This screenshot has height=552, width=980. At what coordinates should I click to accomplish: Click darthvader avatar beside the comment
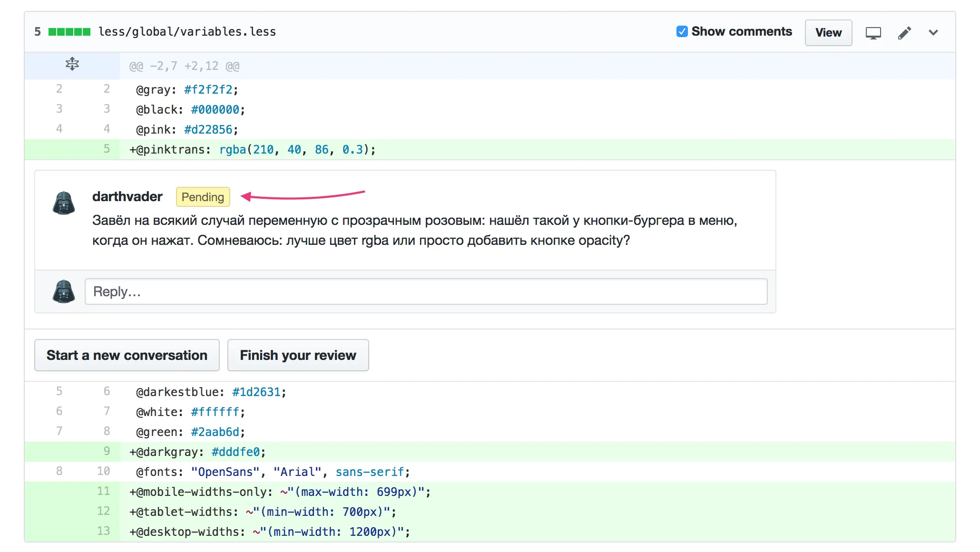64,203
